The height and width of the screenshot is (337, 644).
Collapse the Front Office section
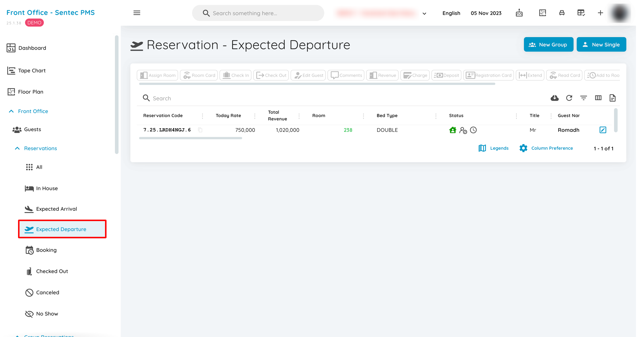point(11,111)
